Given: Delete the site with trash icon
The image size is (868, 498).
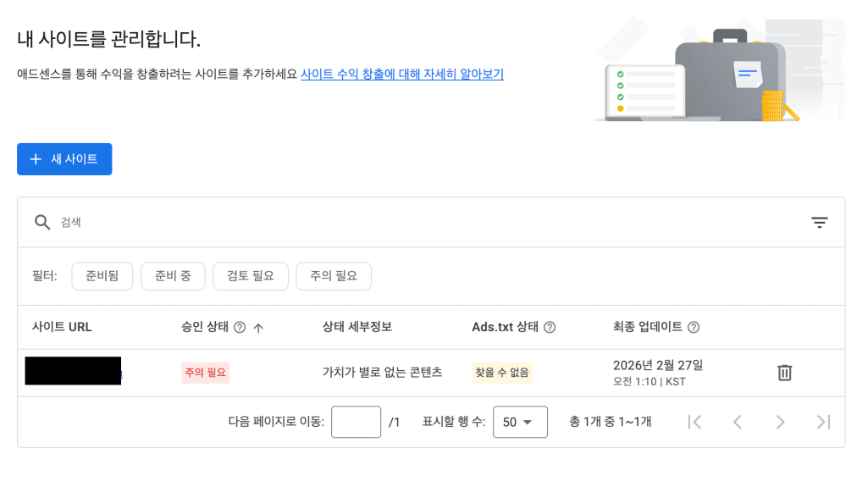Looking at the screenshot, I should 784,373.
